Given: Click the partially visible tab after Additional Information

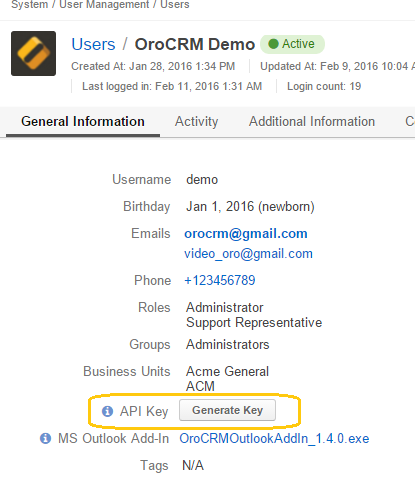Looking at the screenshot, I should 410,121.
